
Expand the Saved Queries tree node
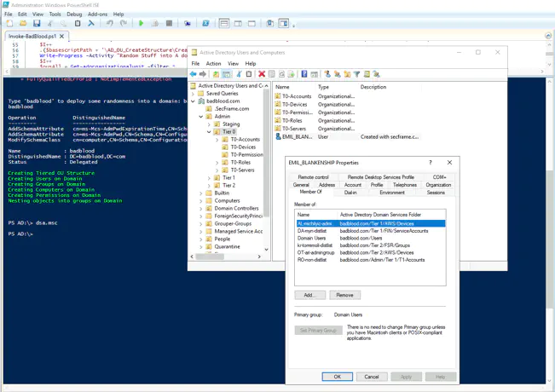click(x=194, y=94)
